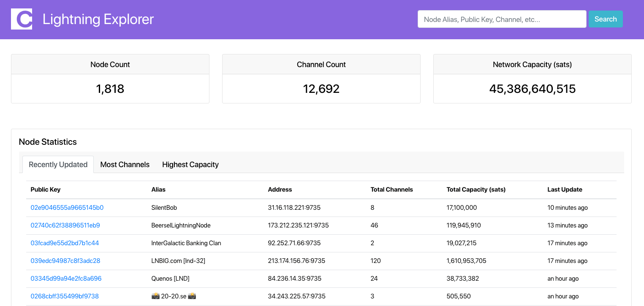
Task: Click the Node Count card value
Action: point(110,89)
